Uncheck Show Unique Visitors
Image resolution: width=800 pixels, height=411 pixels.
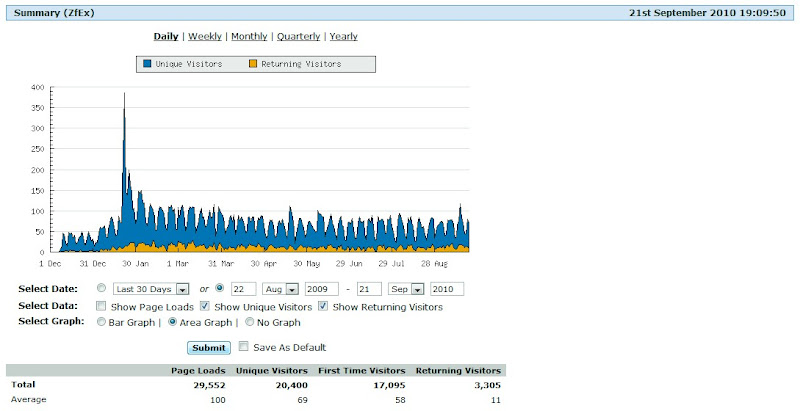pyautogui.click(x=205, y=306)
